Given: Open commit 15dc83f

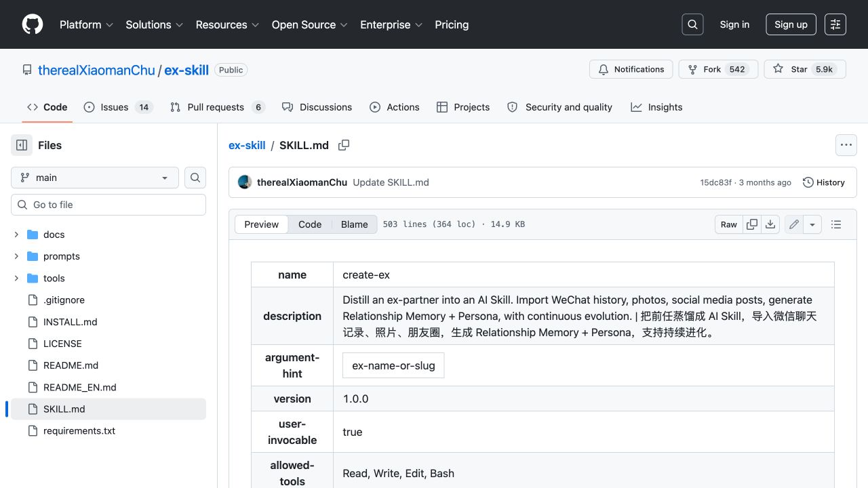Looking at the screenshot, I should point(715,182).
